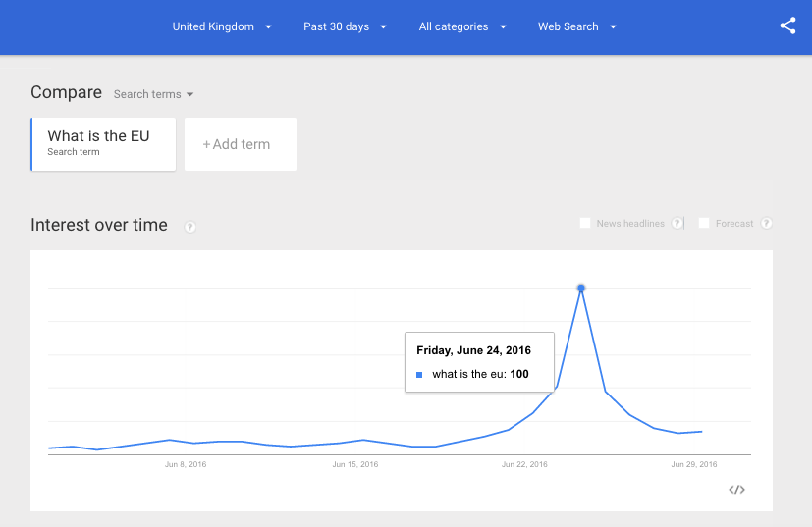Open the embed code icon below the chart
This screenshot has height=527, width=812.
click(x=736, y=490)
